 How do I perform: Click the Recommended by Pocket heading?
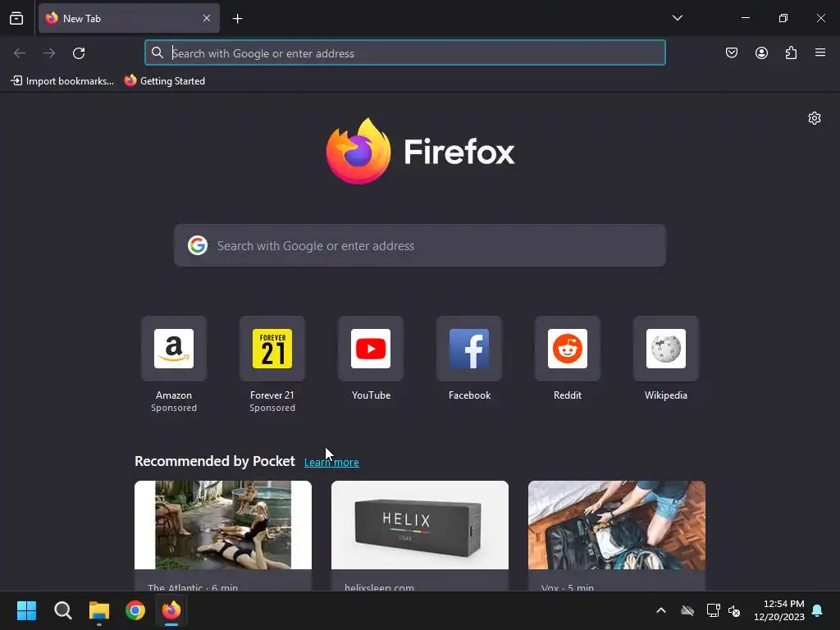coord(214,461)
